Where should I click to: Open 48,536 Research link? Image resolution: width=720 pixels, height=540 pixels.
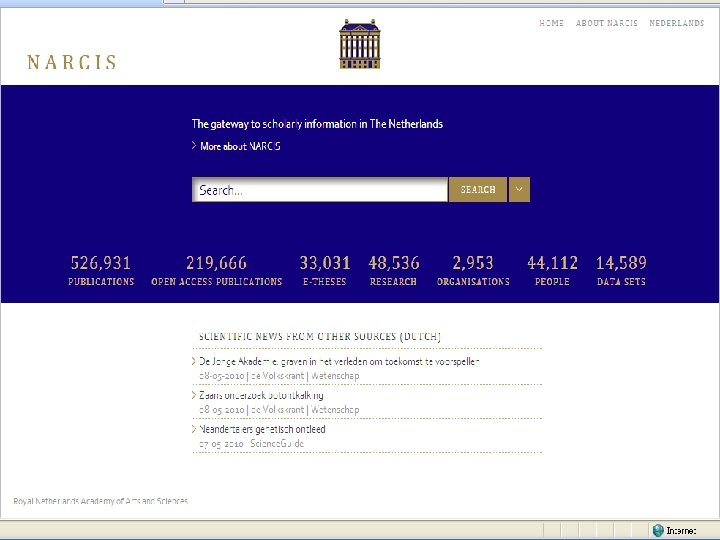coord(394,271)
